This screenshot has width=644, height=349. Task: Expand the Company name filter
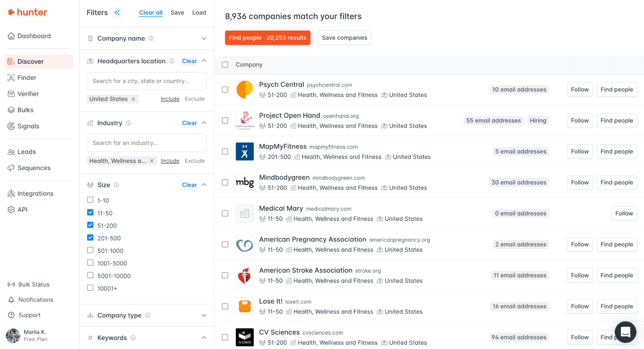[x=204, y=38]
